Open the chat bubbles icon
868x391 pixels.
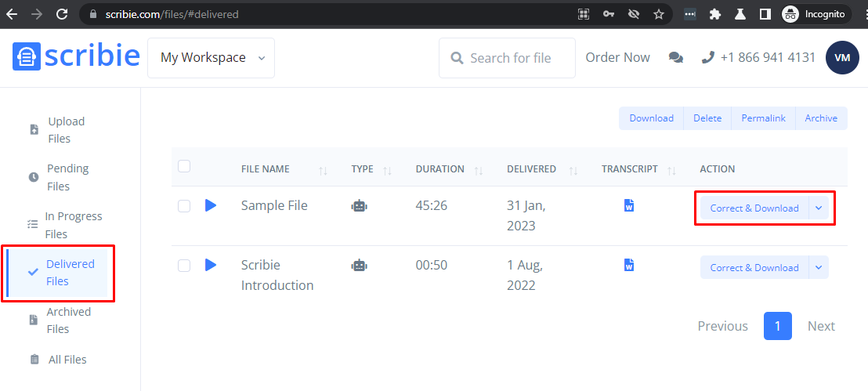tap(676, 58)
